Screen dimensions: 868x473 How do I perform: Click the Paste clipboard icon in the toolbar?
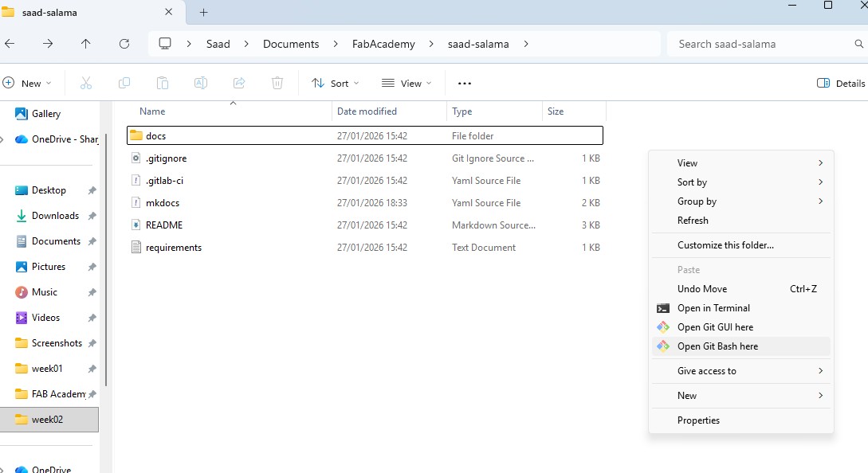click(x=162, y=83)
